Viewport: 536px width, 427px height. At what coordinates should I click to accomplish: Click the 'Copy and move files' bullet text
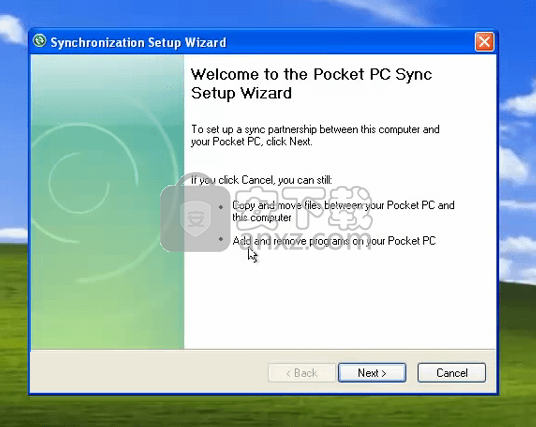click(x=343, y=211)
